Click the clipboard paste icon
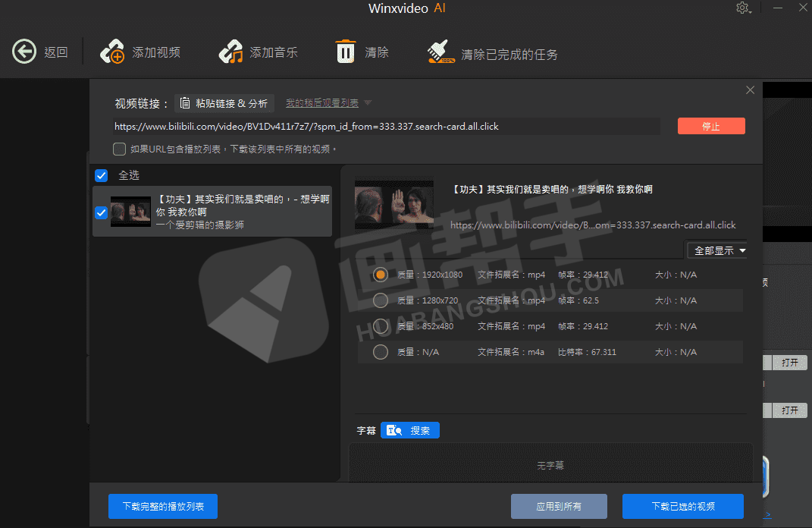 click(185, 103)
